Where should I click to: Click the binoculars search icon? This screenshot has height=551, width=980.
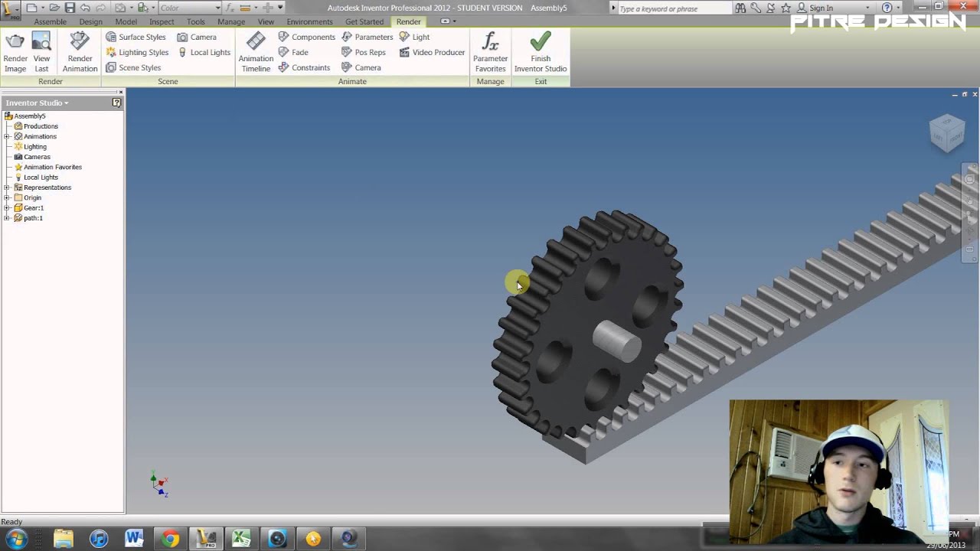point(740,8)
